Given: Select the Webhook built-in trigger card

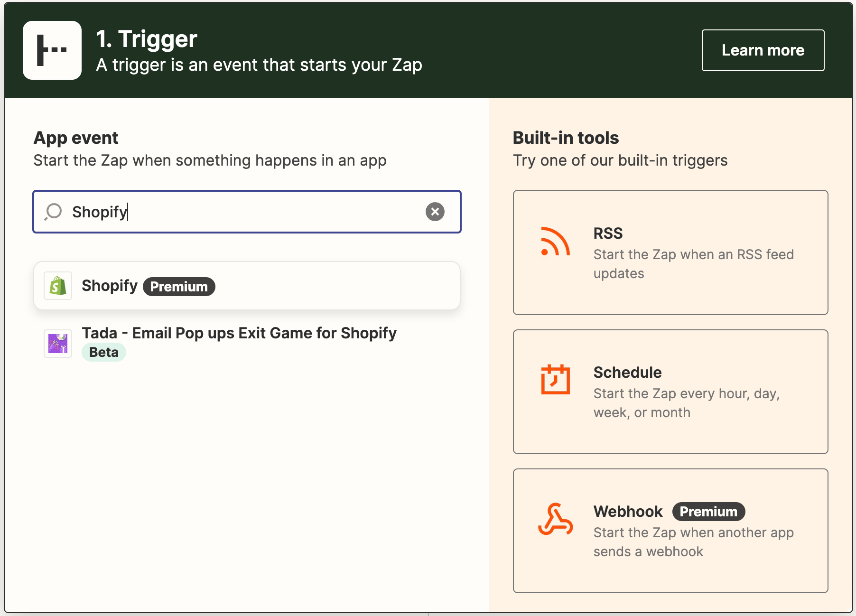Looking at the screenshot, I should click(670, 531).
